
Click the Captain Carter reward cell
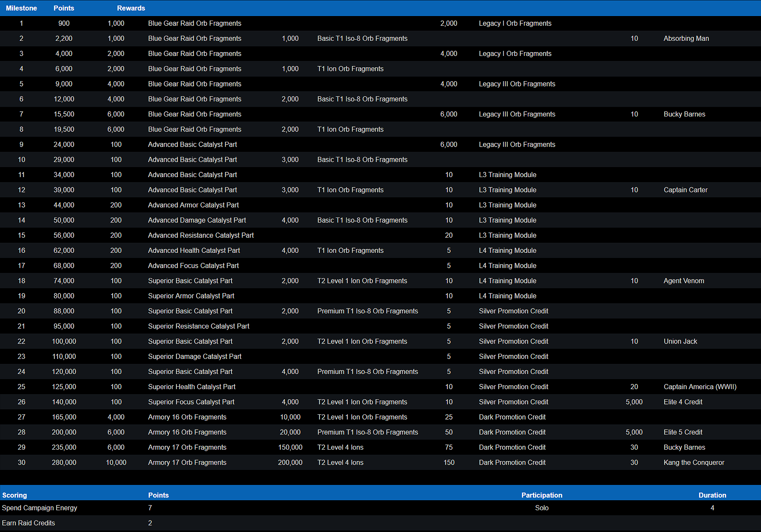coord(685,190)
